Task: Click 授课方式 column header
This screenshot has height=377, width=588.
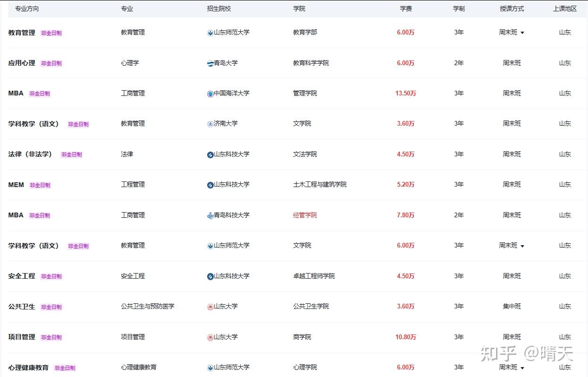Action: click(x=512, y=9)
